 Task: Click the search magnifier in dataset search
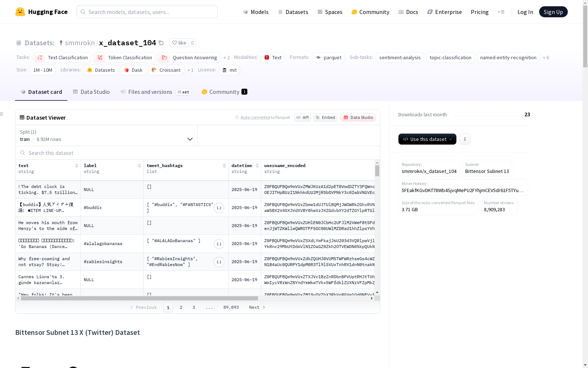tap(23, 153)
